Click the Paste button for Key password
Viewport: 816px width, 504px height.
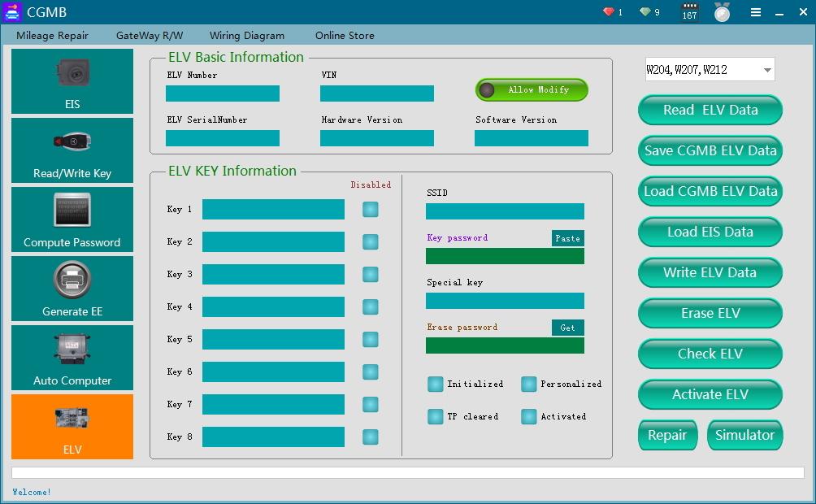(567, 238)
